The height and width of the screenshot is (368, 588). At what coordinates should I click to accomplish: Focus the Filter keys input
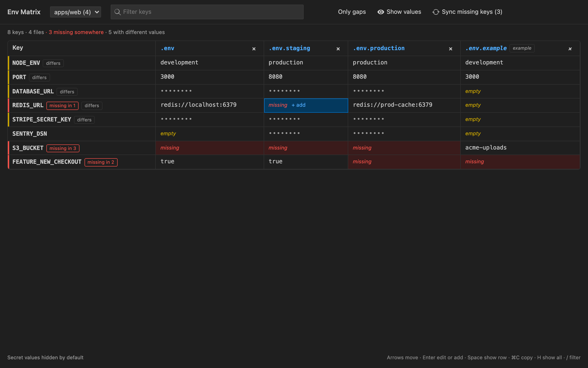tap(207, 12)
